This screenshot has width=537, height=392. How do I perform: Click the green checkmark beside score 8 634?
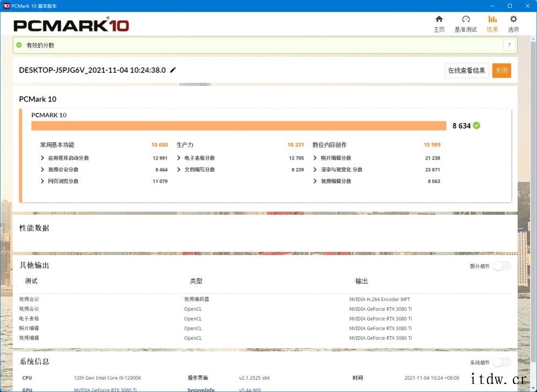[476, 126]
